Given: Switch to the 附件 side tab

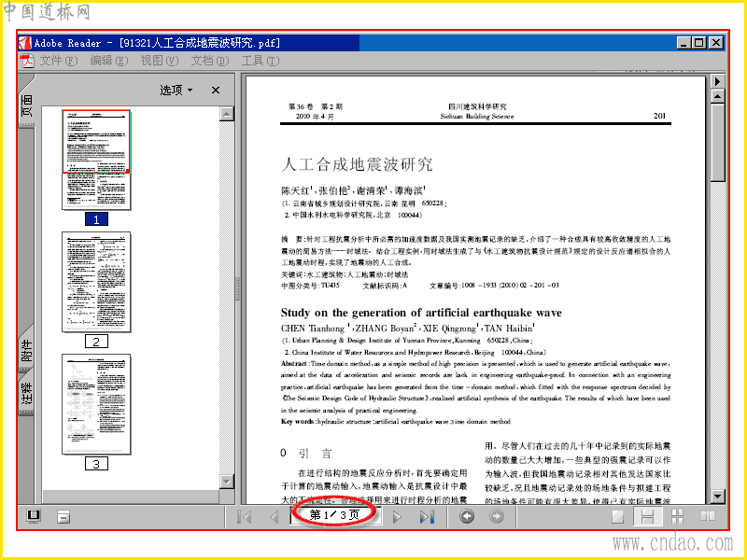Looking at the screenshot, I should [x=27, y=350].
